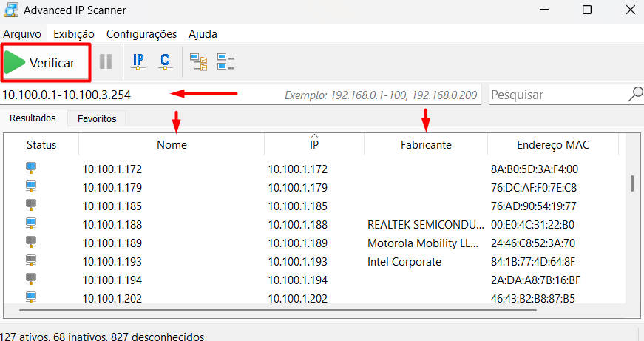
Task: Select name 10.100.1.172 in Nome column
Action: click(x=112, y=169)
